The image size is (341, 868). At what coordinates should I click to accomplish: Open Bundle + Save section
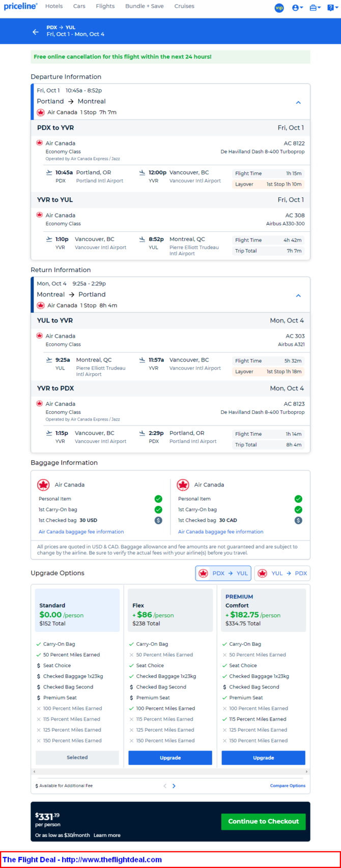tap(145, 6)
